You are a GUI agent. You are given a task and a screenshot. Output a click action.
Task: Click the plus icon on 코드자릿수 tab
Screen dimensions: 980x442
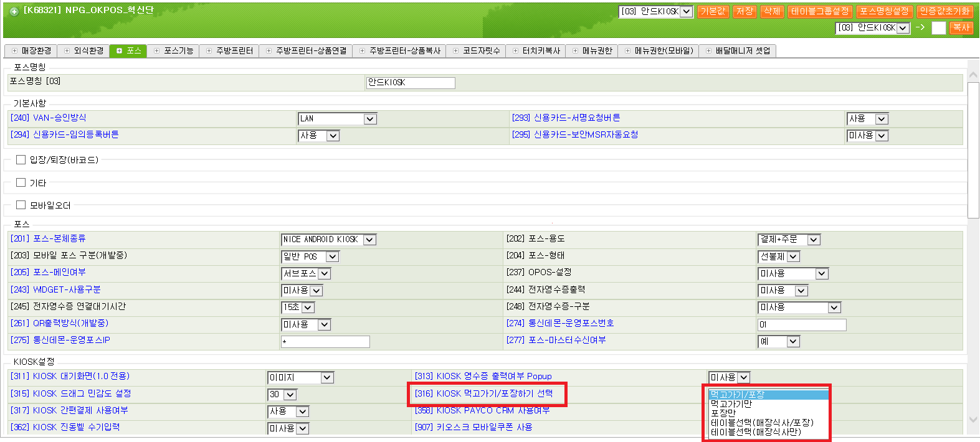tap(455, 51)
